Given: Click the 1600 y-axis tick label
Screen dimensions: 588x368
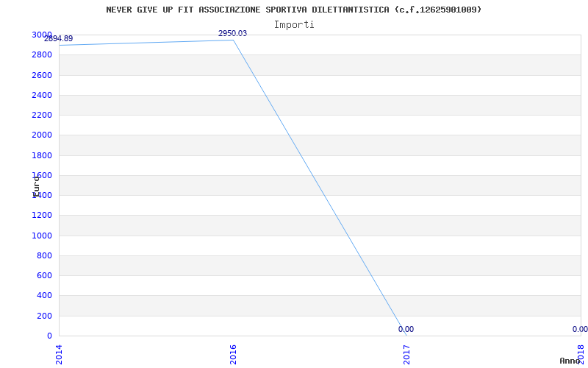Looking at the screenshot, I should pos(42,175).
